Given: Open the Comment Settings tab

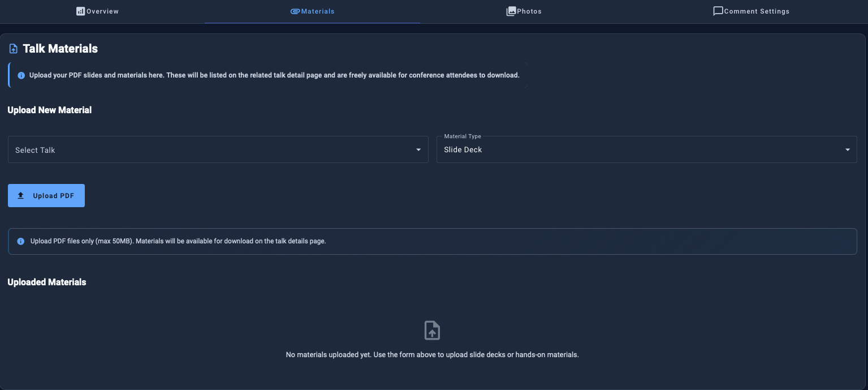Looking at the screenshot, I should pos(757,11).
